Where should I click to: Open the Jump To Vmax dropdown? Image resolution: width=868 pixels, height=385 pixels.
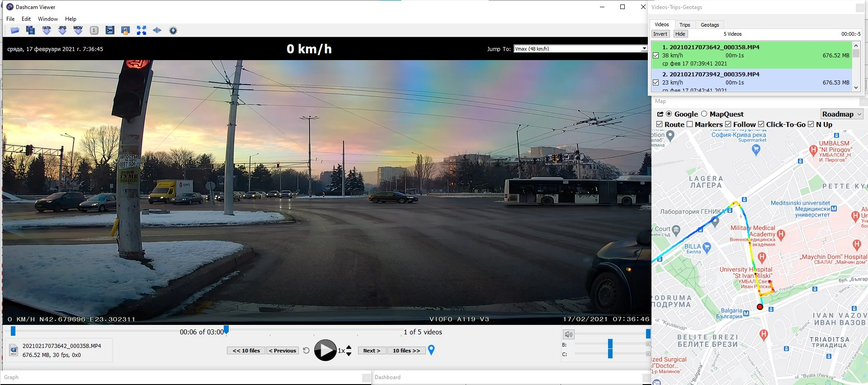[x=580, y=49]
